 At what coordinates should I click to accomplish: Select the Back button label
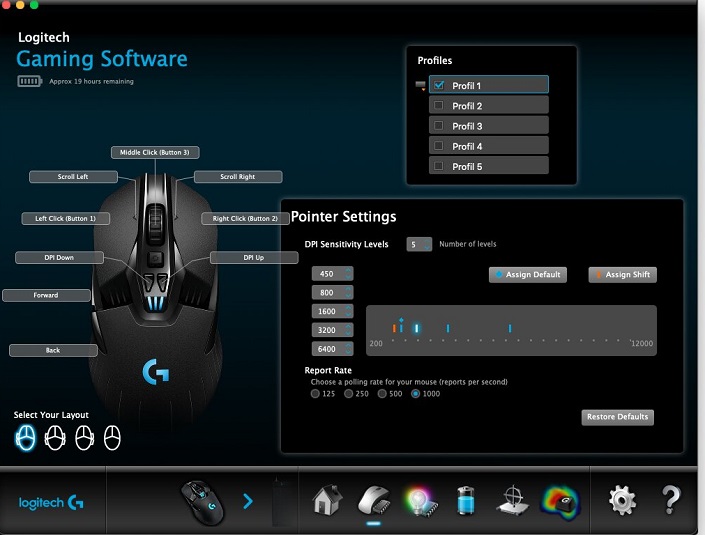tap(53, 350)
